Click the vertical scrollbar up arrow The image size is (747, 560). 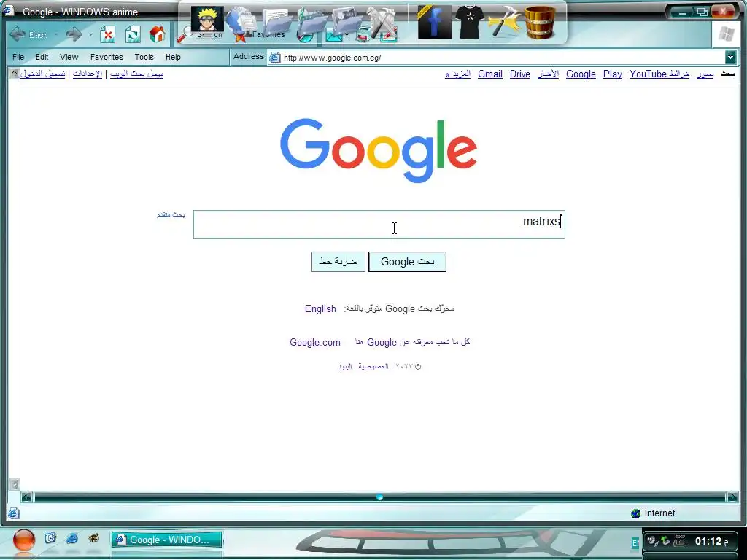[x=15, y=74]
